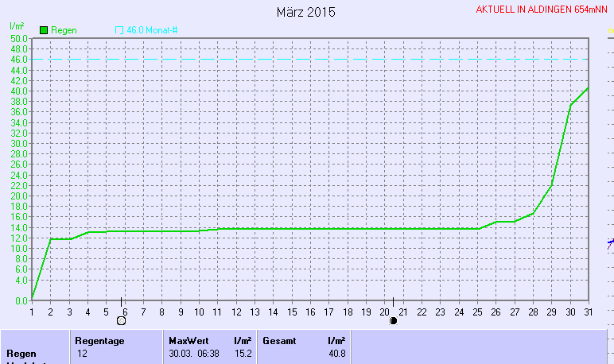Click the 50.0 label on the y-axis
Image resolution: width=614 pixels, height=364 pixels.
(18, 38)
